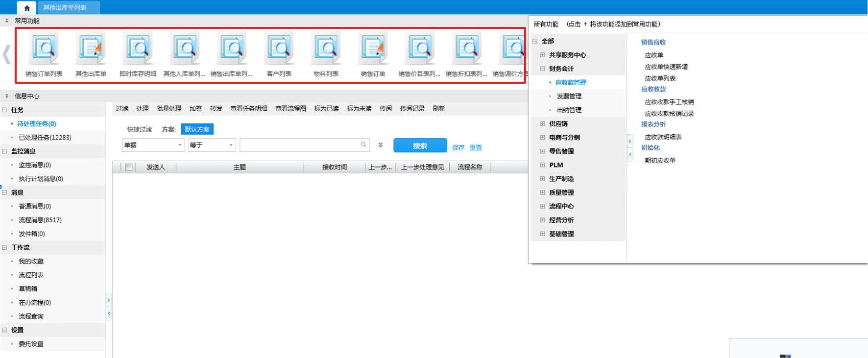Collapse the 任务 tree group
The width and height of the screenshot is (868, 358).
4,110
